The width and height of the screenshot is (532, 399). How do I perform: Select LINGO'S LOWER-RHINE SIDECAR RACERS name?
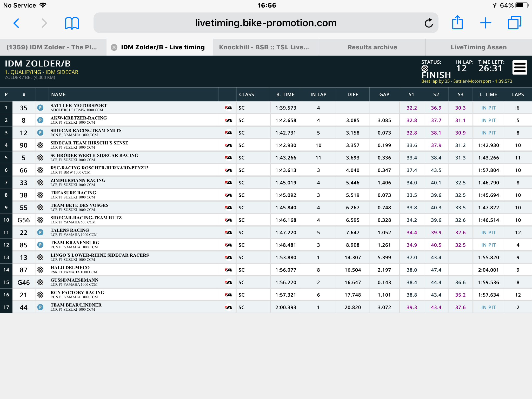[100, 255]
